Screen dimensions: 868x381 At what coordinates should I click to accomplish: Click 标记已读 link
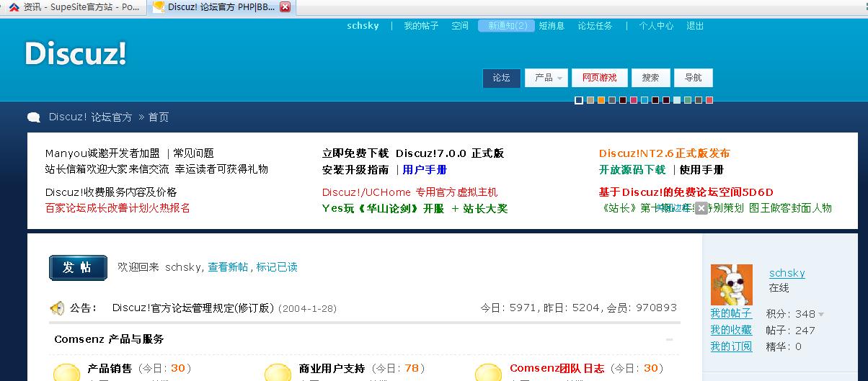pos(277,267)
